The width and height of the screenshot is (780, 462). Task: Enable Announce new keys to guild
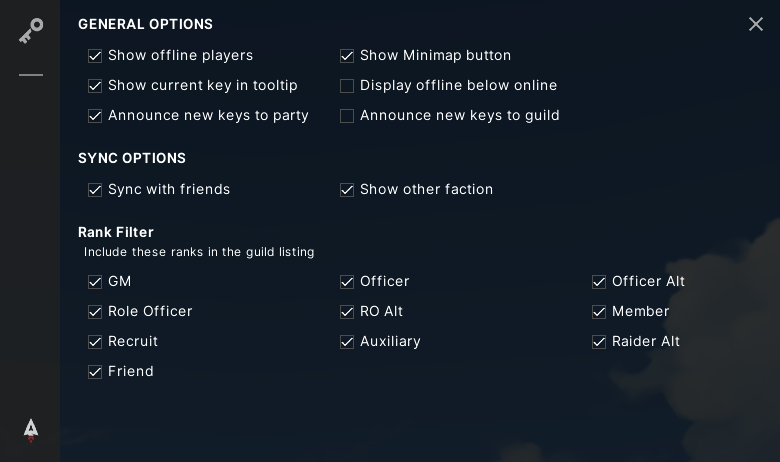tap(347, 116)
